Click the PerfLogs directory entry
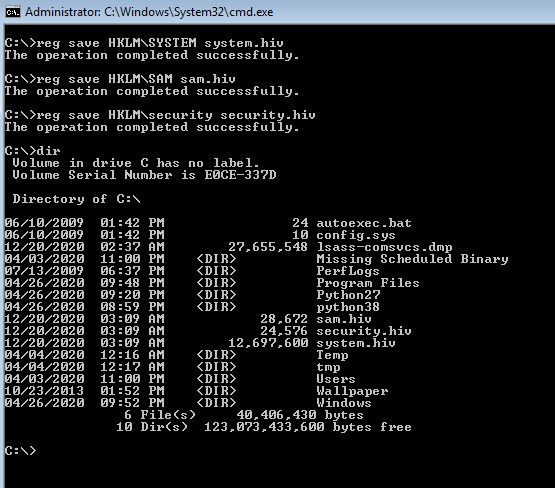The height and width of the screenshot is (488, 555). click(348, 271)
